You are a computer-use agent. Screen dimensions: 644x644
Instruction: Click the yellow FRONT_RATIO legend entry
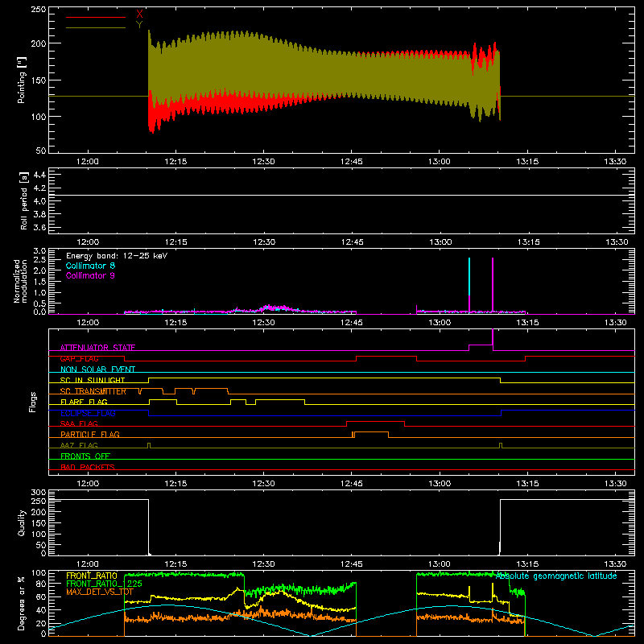[x=92, y=576]
